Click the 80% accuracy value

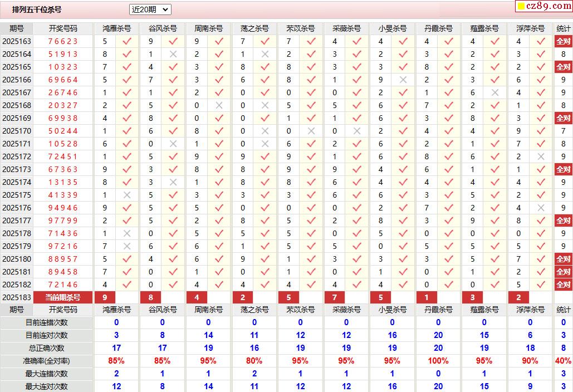(x=254, y=361)
